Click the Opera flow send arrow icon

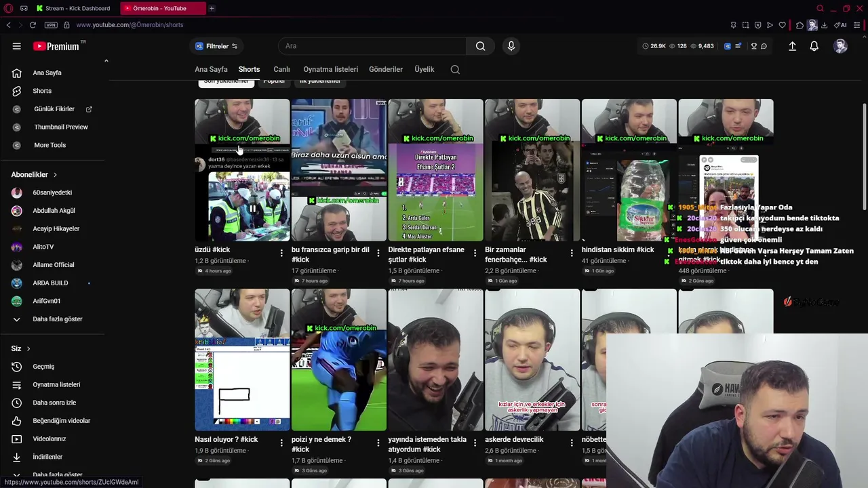click(x=770, y=25)
